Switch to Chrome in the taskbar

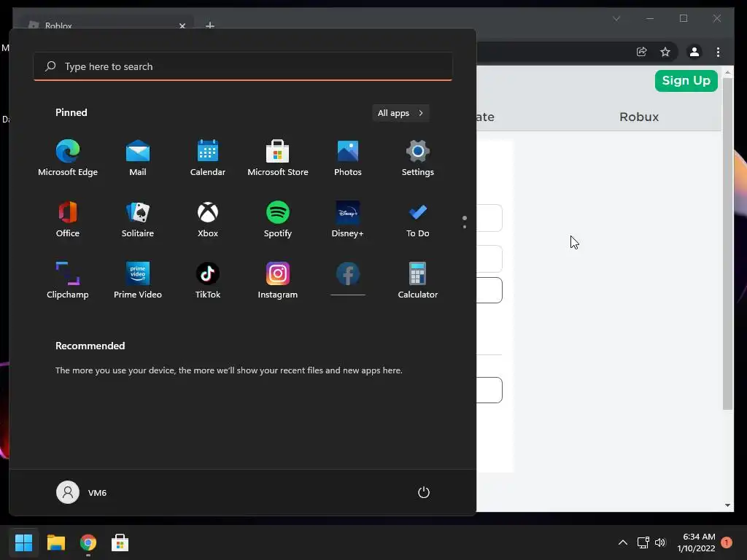(x=88, y=542)
